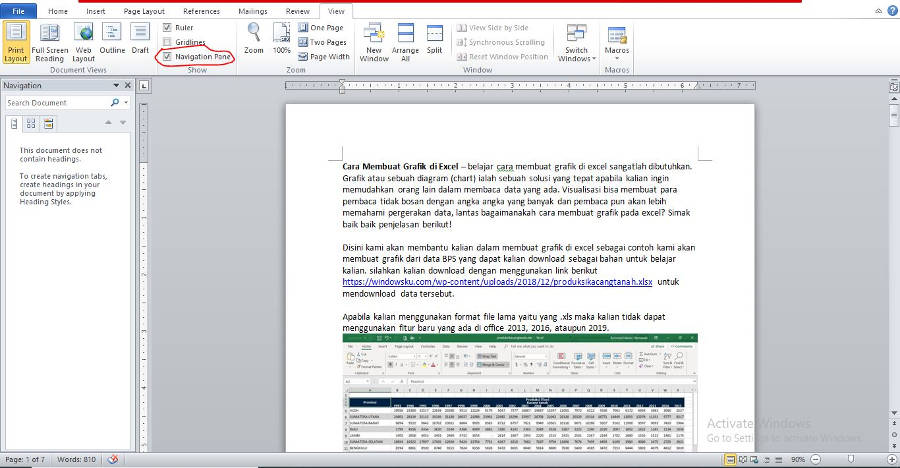Set zoom to 100% button
Viewport: 900px width, 468px height.
pyautogui.click(x=282, y=39)
